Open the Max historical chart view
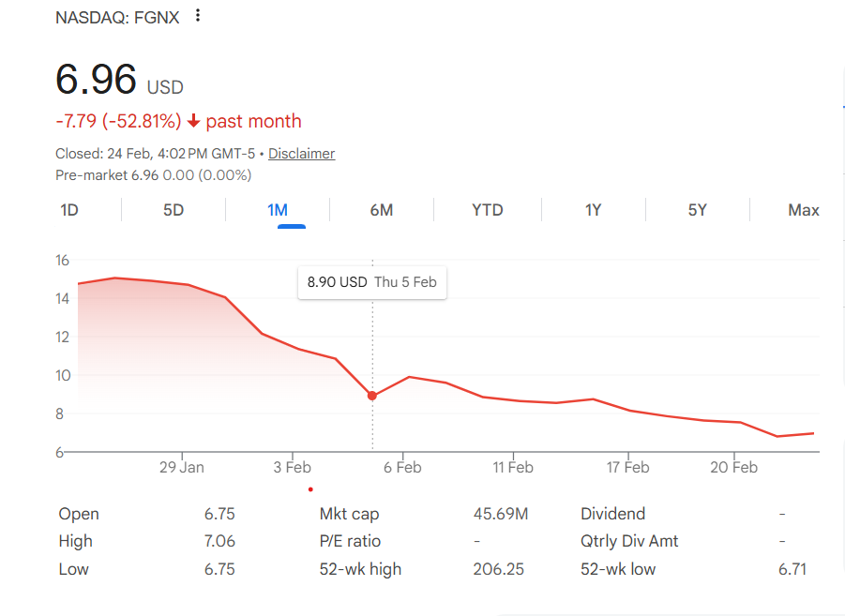Viewport: 845px width, 616px height. coord(803,209)
